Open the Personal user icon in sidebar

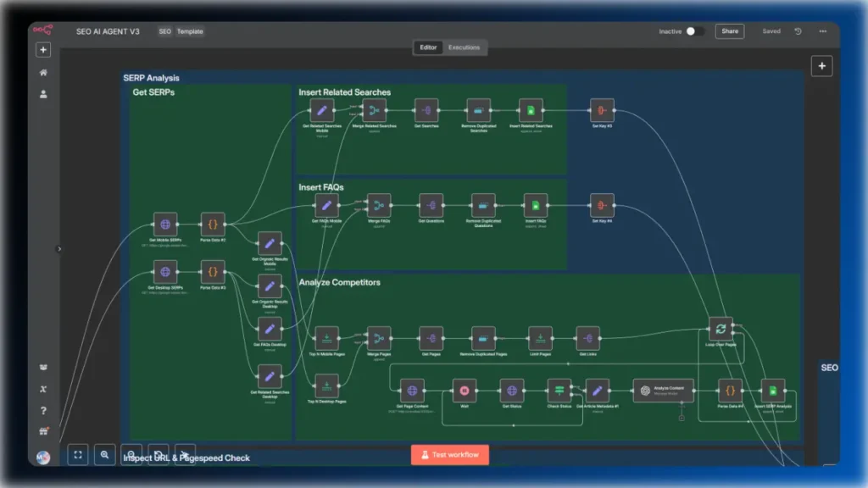click(x=43, y=95)
